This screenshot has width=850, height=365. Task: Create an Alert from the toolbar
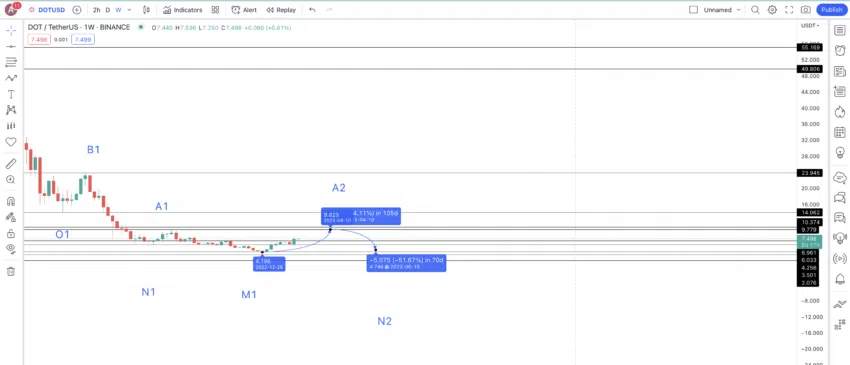click(244, 10)
